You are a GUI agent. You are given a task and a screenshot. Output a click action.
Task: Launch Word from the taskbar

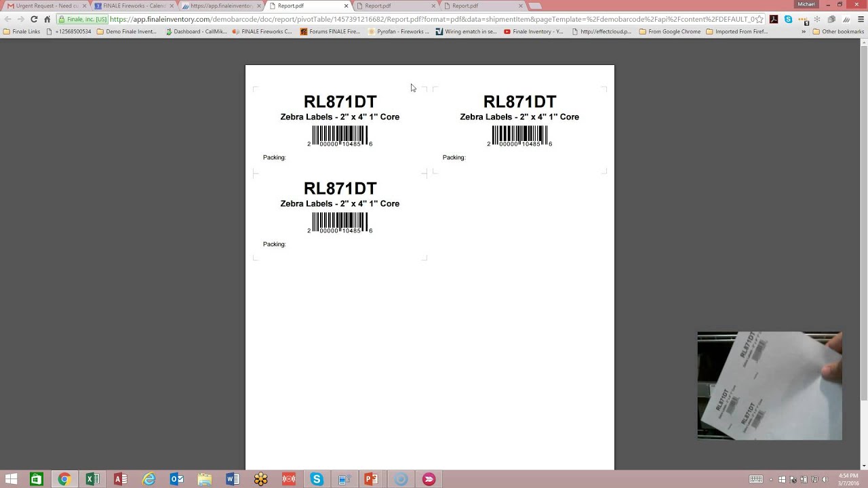pyautogui.click(x=233, y=479)
